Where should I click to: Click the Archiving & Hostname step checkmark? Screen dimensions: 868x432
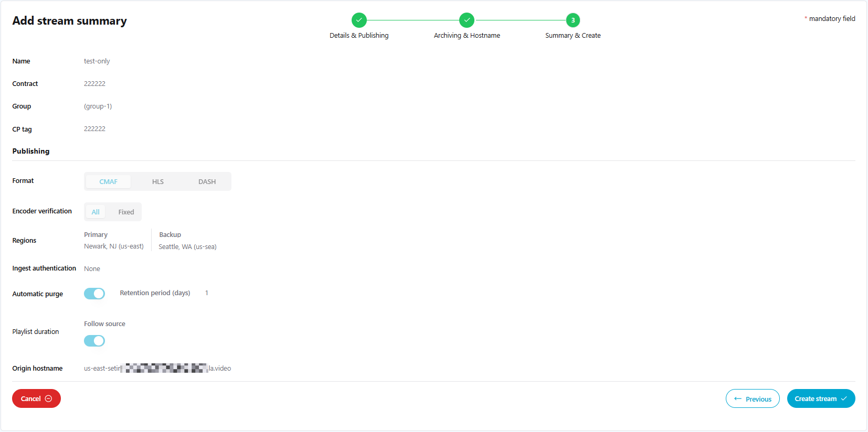click(x=467, y=20)
